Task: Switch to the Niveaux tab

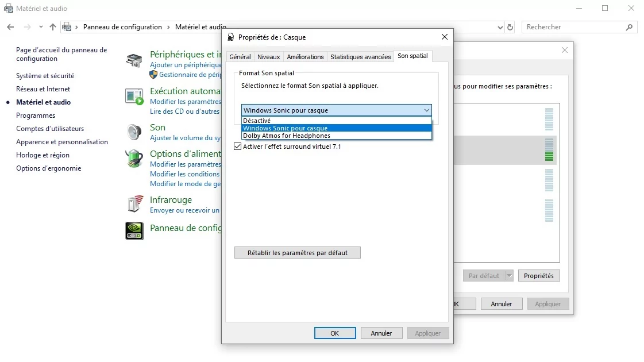Action: [x=269, y=57]
